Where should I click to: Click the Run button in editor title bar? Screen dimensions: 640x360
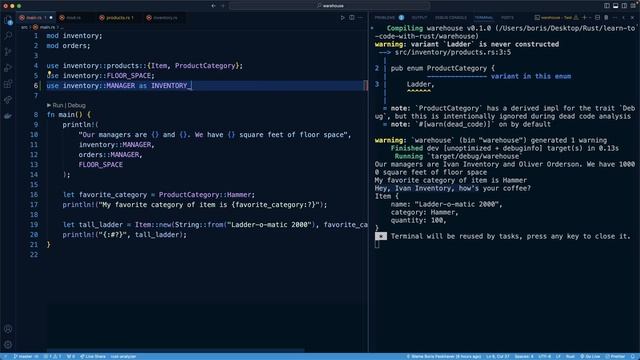click(342, 18)
